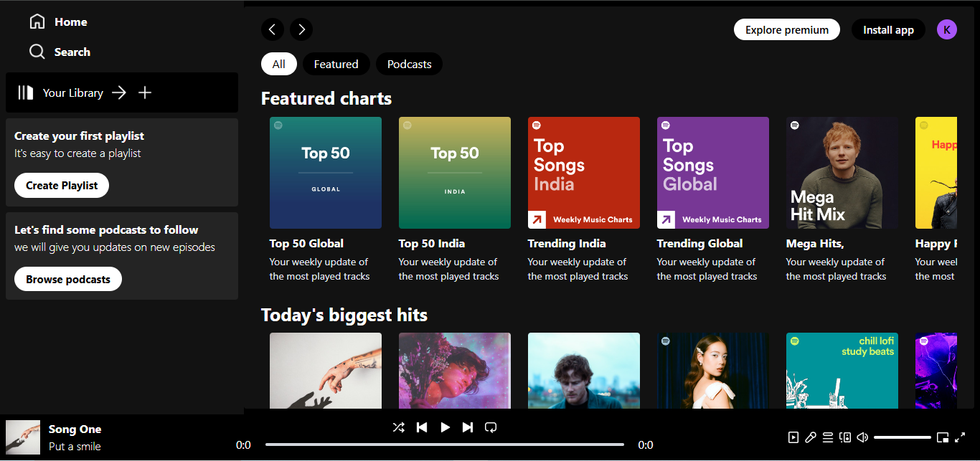Open the chill lofi study beats cover
Image resolution: width=980 pixels, height=461 pixels.
(x=842, y=371)
